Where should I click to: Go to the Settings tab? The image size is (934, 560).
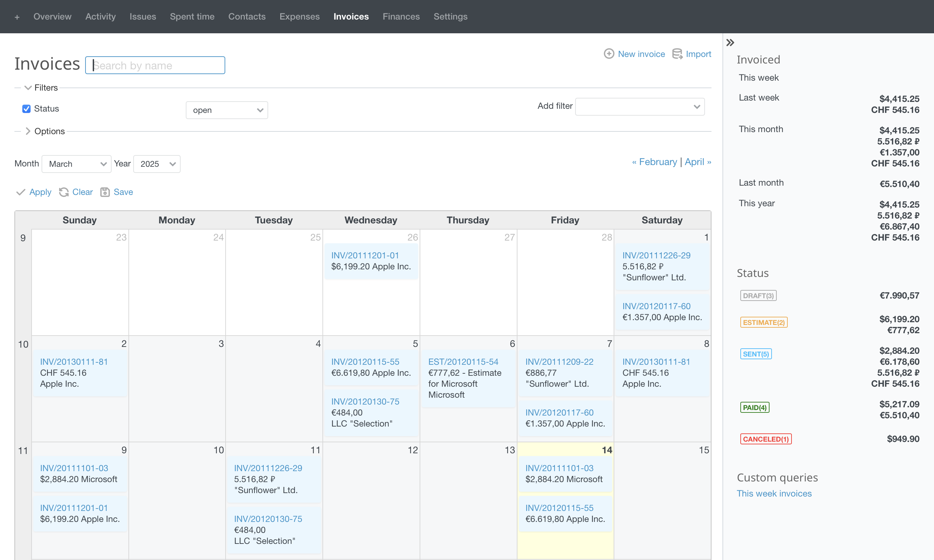tap(451, 16)
